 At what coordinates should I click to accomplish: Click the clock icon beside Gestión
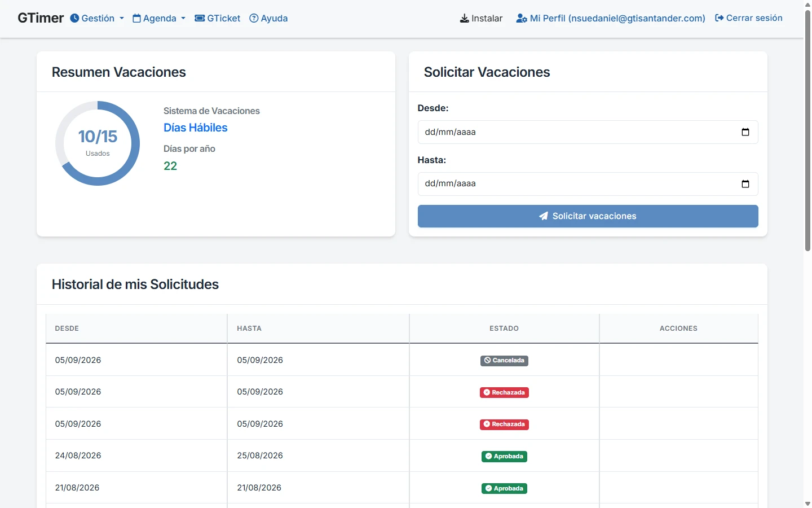(x=74, y=18)
